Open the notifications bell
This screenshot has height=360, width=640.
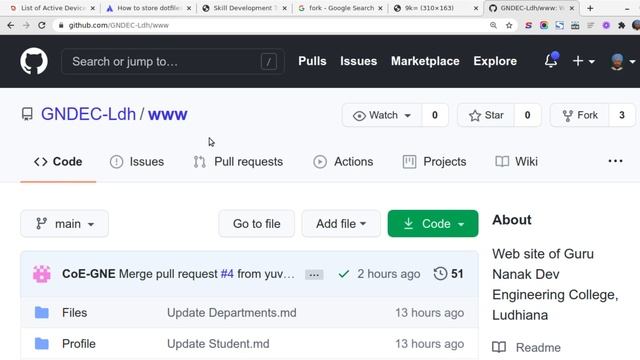[x=551, y=61]
